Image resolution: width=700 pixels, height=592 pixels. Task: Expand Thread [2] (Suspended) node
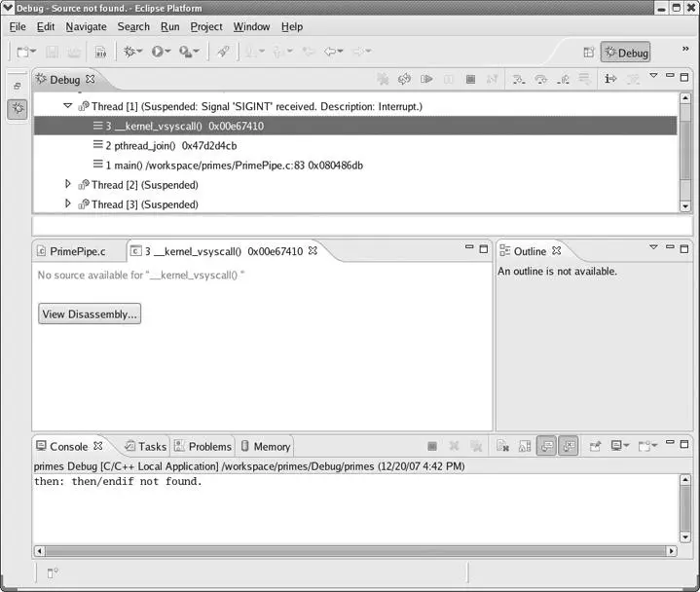pos(68,185)
